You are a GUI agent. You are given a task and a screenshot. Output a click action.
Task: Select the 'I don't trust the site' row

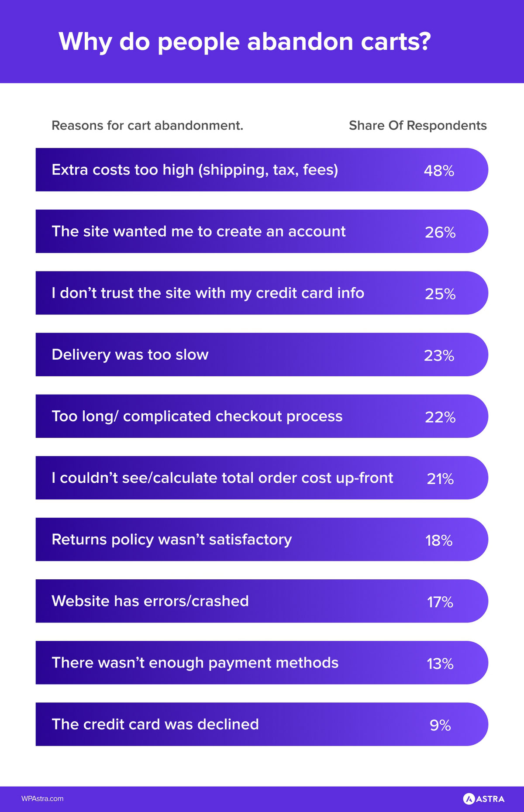[x=262, y=293]
